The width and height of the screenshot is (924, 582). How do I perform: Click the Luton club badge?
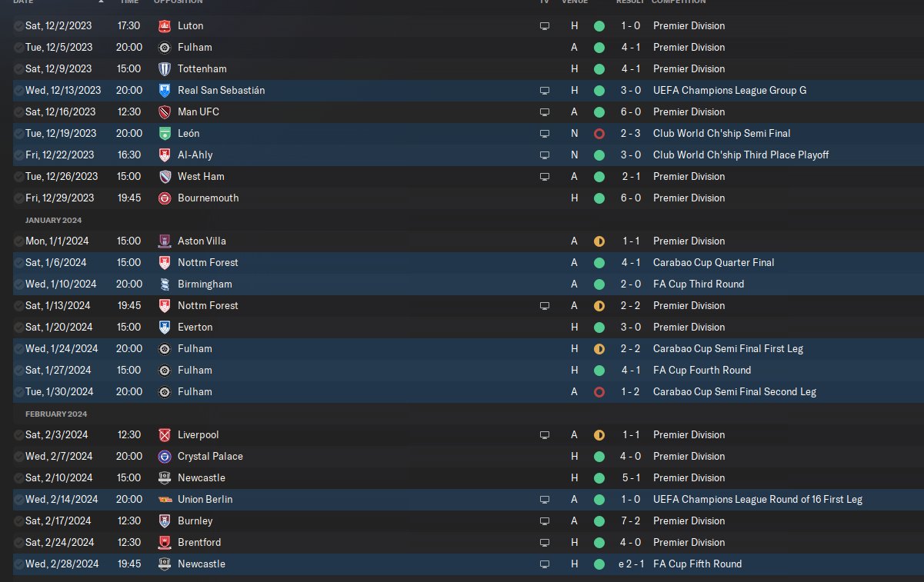tap(164, 26)
